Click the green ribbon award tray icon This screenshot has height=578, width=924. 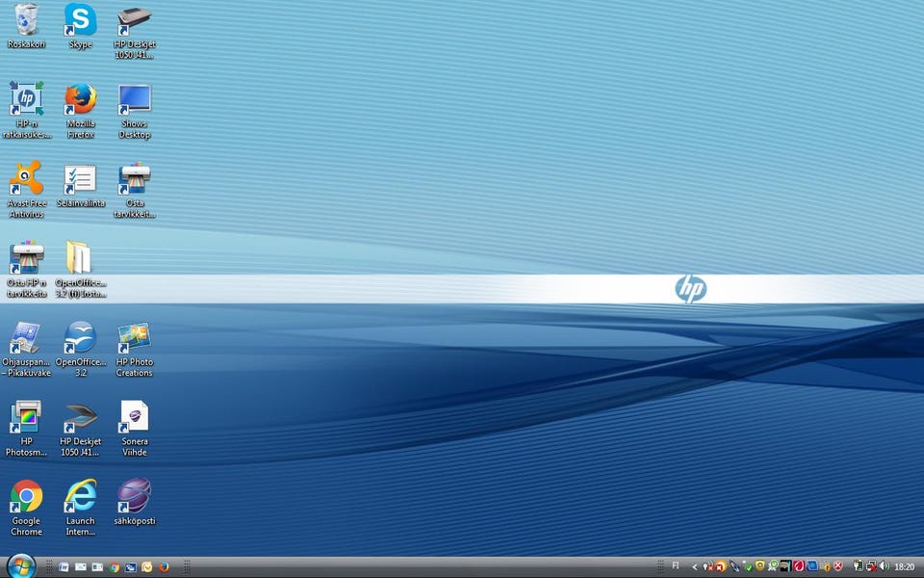click(x=773, y=566)
